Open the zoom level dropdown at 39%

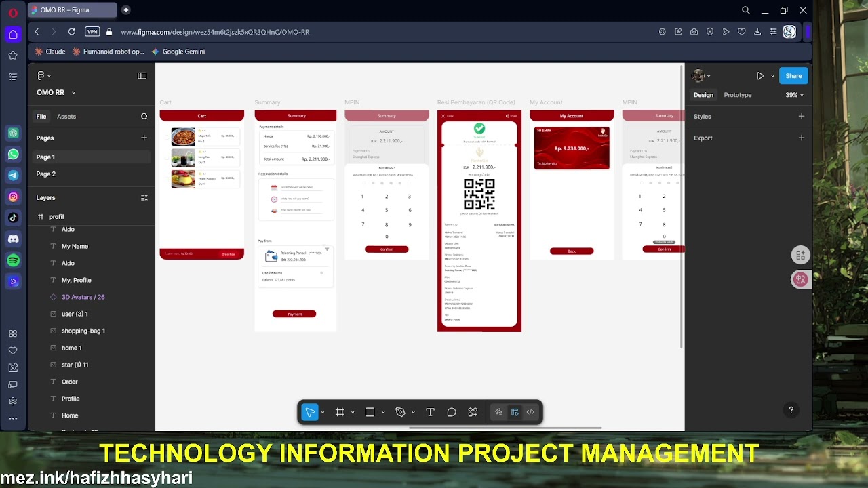(x=794, y=95)
